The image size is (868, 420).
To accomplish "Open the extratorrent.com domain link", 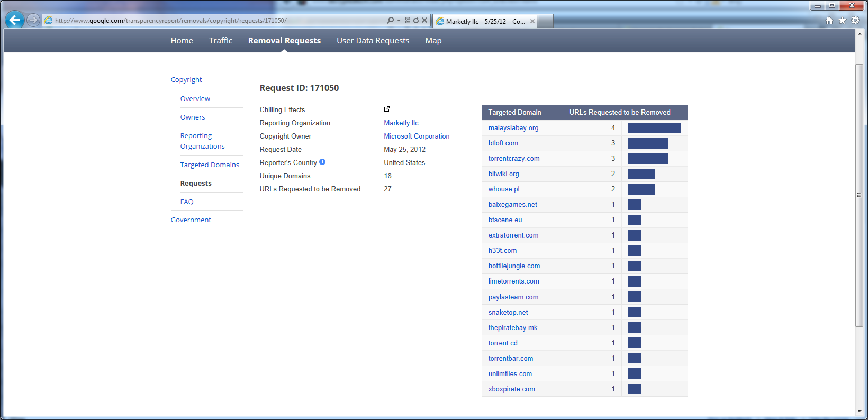I will click(x=513, y=235).
